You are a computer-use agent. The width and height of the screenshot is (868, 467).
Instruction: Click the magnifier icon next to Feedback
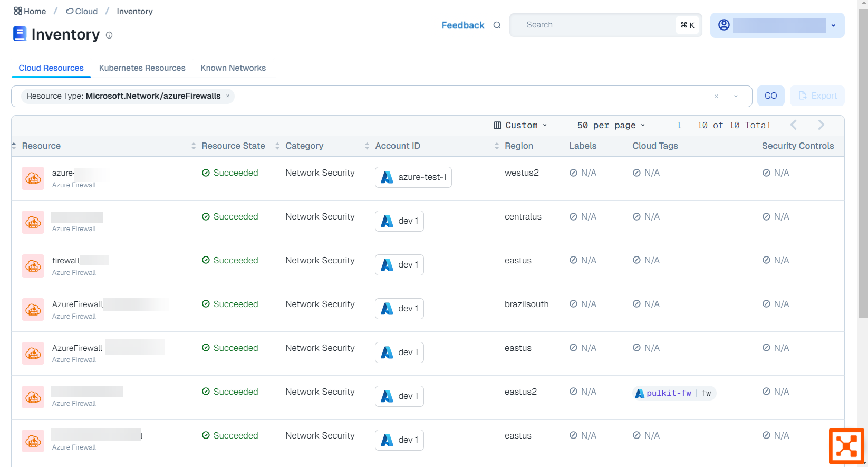[x=497, y=25]
